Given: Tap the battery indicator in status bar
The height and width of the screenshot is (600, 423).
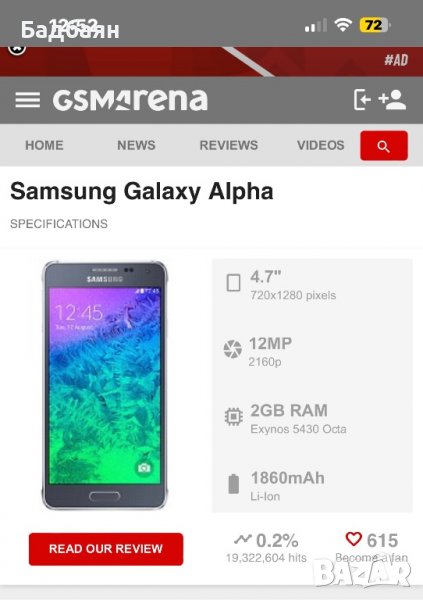Looking at the screenshot, I should 375,25.
